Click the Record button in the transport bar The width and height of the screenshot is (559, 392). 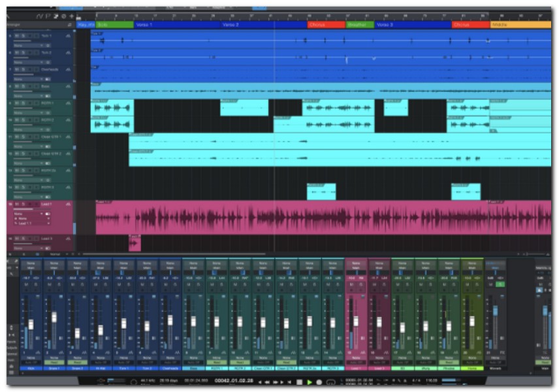tap(319, 382)
